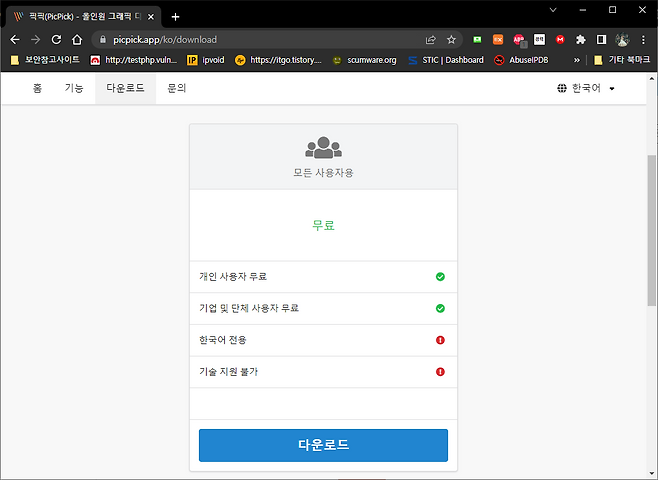
Task: Select the PicPick browser tab
Action: [x=84, y=17]
